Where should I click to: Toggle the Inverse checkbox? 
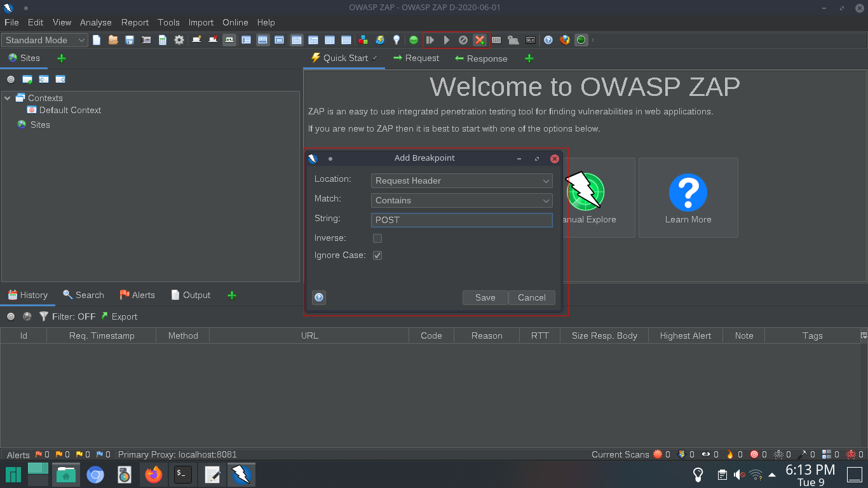(x=377, y=238)
